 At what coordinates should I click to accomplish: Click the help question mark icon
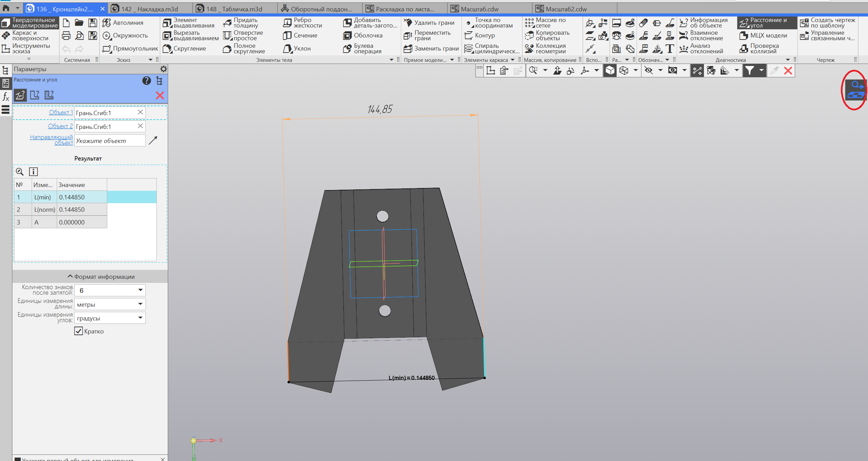[146, 80]
